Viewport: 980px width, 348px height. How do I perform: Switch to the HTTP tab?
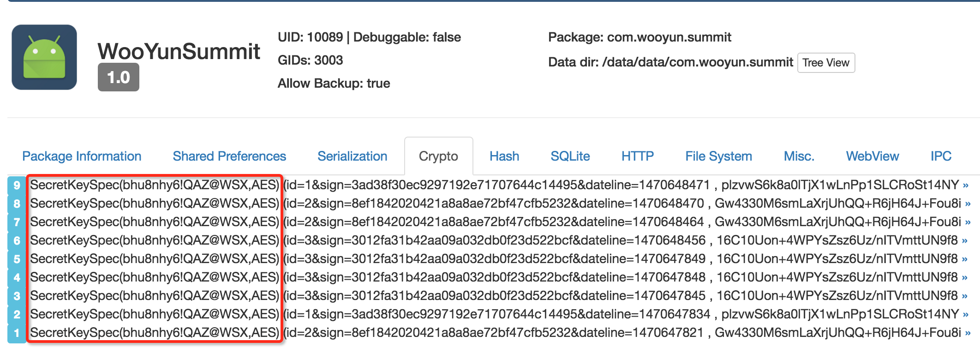(x=637, y=156)
